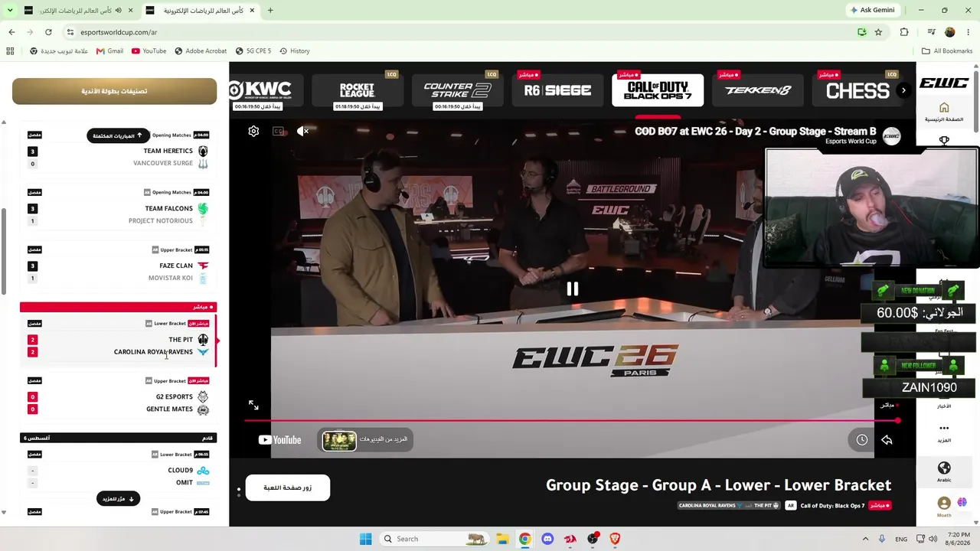This screenshot has width=980, height=551.
Task: Click the FaZe Clan red logo
Action: pos(203,266)
